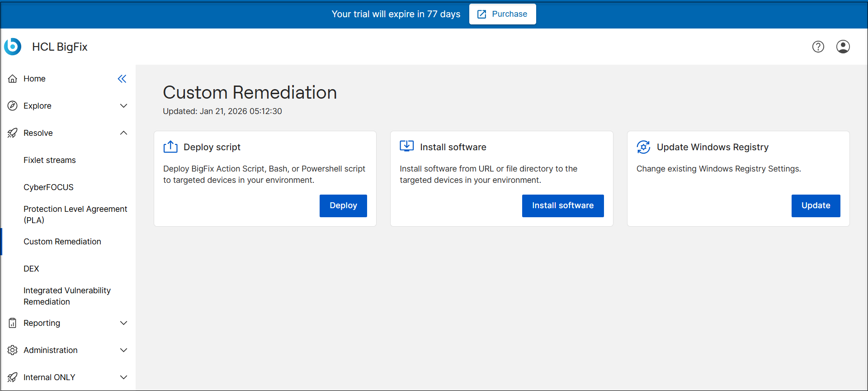
Task: Click the Home house icon
Action: point(13,79)
